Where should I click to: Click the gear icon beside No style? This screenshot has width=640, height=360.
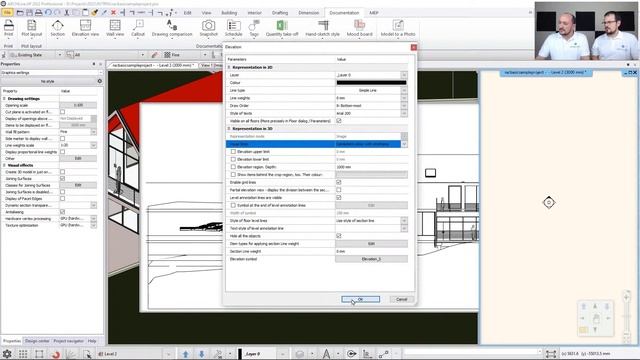point(100,81)
